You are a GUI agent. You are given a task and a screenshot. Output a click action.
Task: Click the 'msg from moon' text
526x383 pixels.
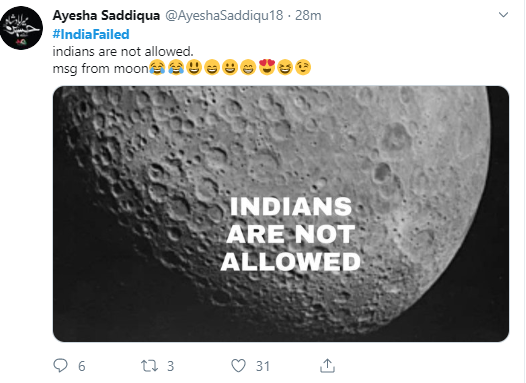point(101,68)
